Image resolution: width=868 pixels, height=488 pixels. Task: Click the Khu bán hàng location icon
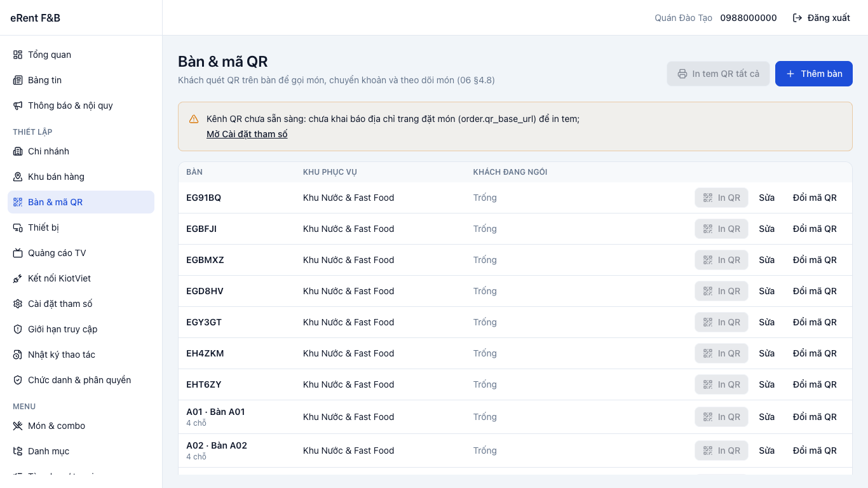point(18,177)
